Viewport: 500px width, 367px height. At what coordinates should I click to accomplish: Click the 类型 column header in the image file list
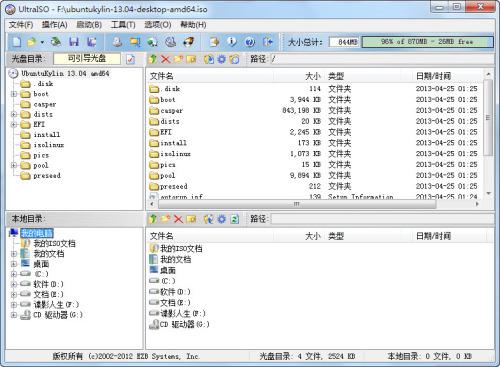tap(368, 76)
